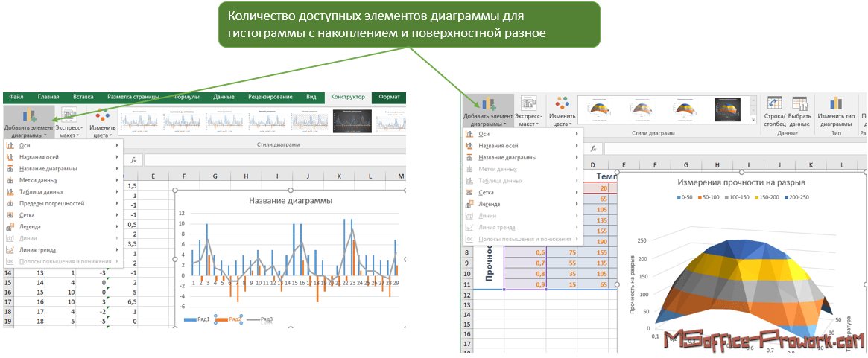
Task: Click the Оси icon in right window menu
Action: (x=469, y=135)
